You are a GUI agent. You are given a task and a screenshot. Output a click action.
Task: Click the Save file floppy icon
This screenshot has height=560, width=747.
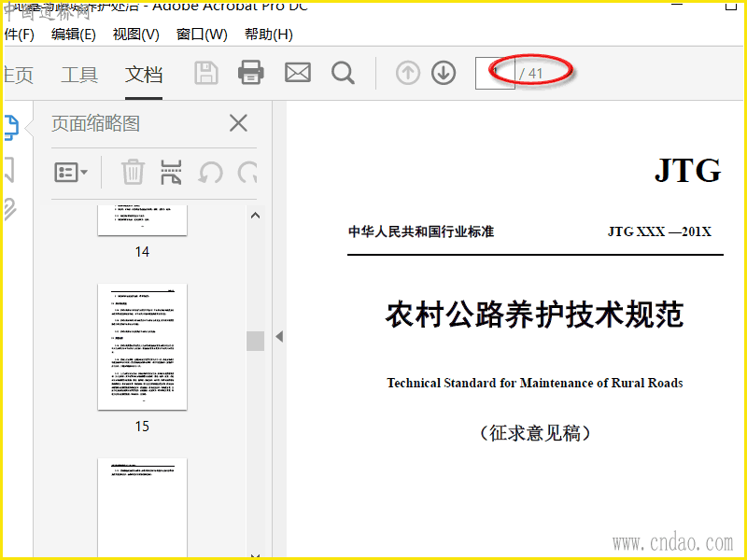click(x=206, y=74)
